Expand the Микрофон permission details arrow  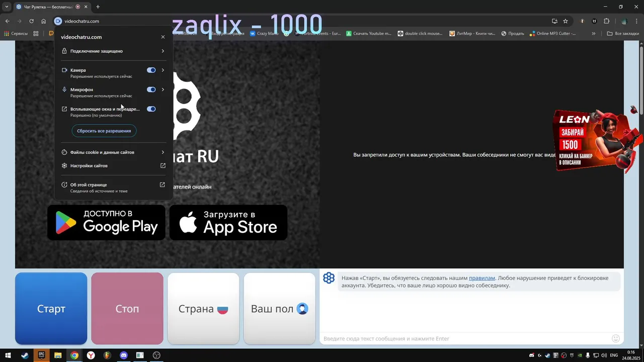(163, 89)
